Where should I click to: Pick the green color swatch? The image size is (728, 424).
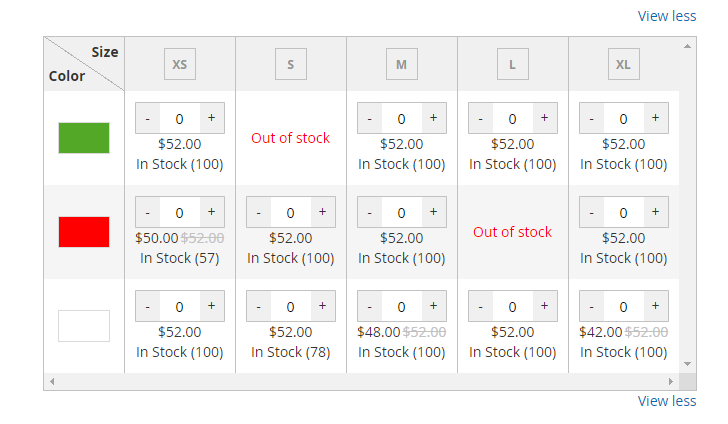click(84, 138)
